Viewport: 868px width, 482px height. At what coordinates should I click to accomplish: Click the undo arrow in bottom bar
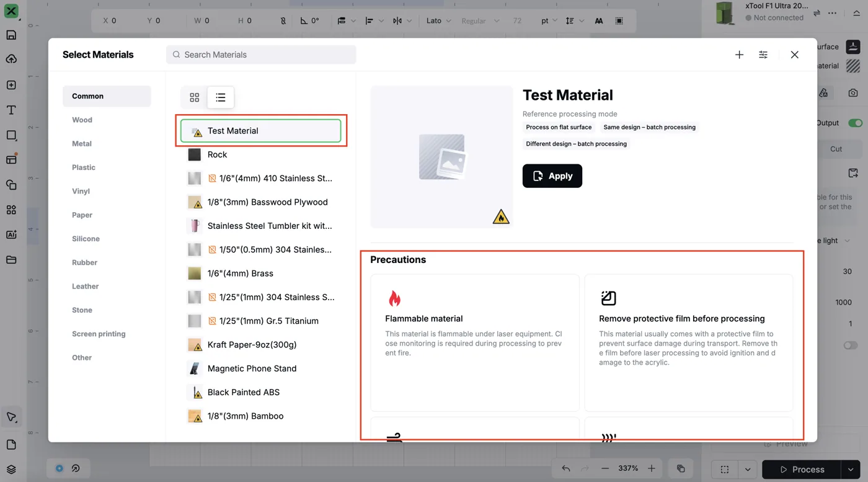(x=566, y=468)
